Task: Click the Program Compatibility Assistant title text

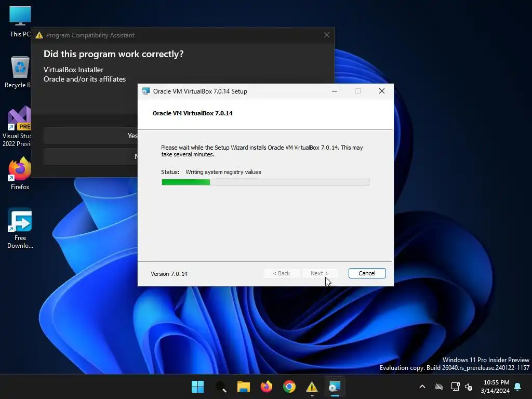Action: pyautogui.click(x=90, y=35)
